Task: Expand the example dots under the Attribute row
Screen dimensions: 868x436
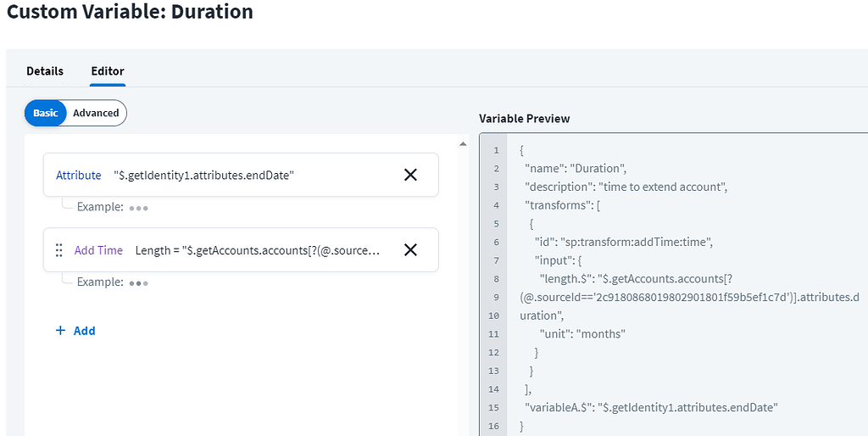Action: [139, 208]
